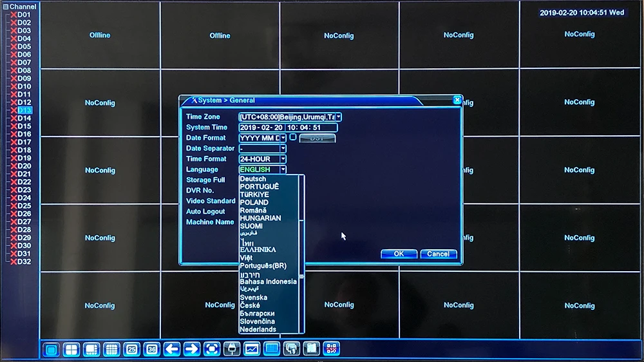Screen dimensions: 644x362
Task: Open the chart-line color setting icon
Action: coord(252,349)
